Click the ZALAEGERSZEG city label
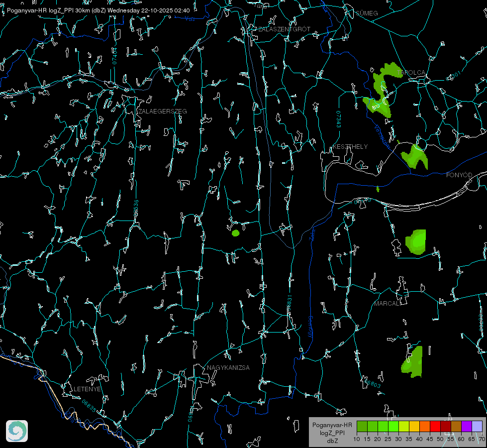This screenshot has width=487, height=448. click(163, 112)
